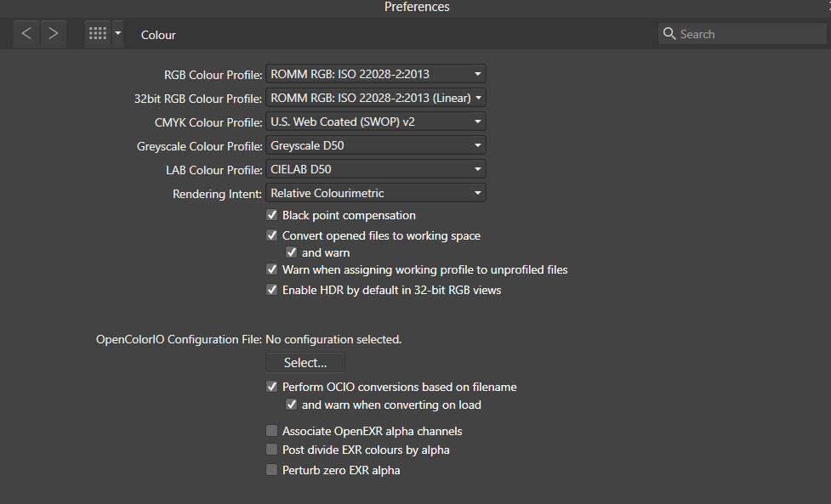This screenshot has height=504, width=831.
Task: Focus the Search preferences field
Action: click(742, 34)
